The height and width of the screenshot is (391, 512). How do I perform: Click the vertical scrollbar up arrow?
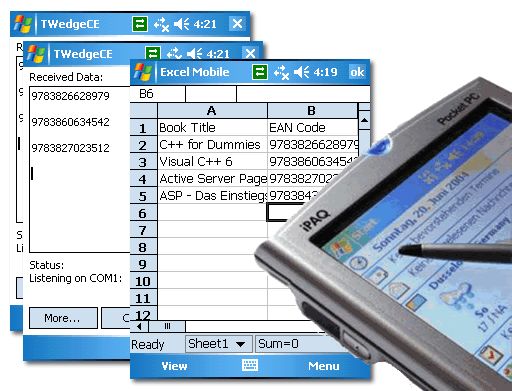coord(364,120)
